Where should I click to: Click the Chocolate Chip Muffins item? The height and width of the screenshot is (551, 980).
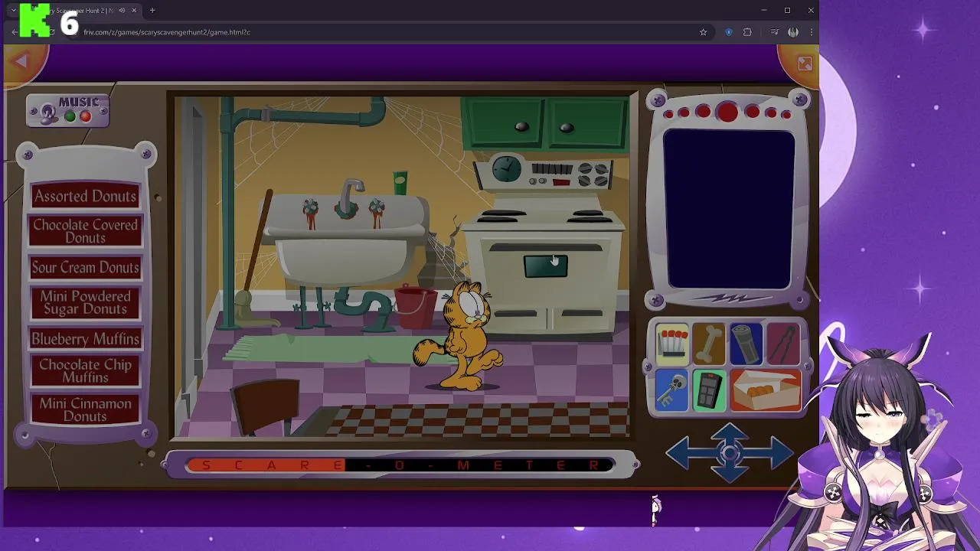point(85,370)
